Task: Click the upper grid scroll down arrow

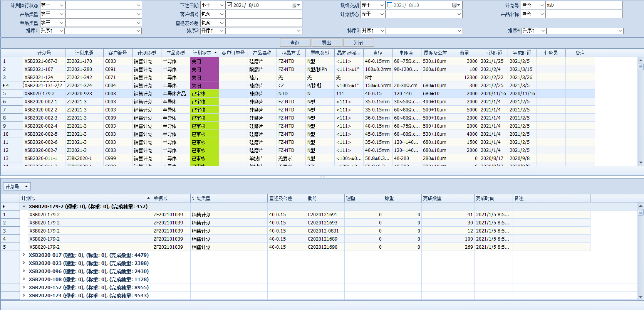Action: [641, 163]
